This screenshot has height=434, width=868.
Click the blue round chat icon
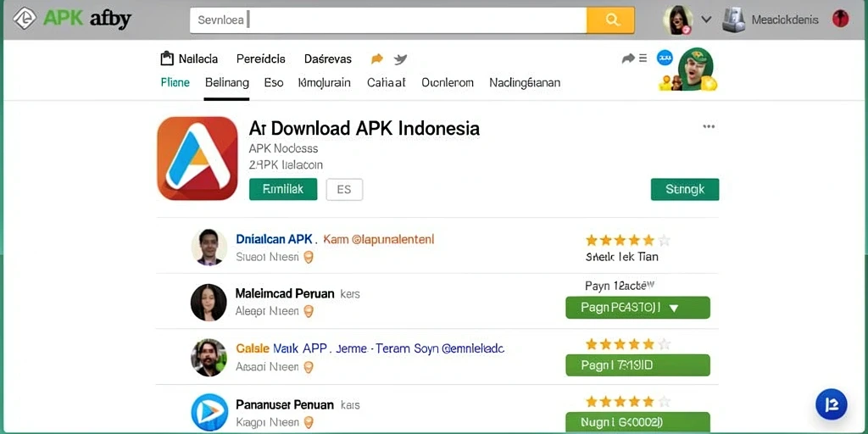coord(665,58)
